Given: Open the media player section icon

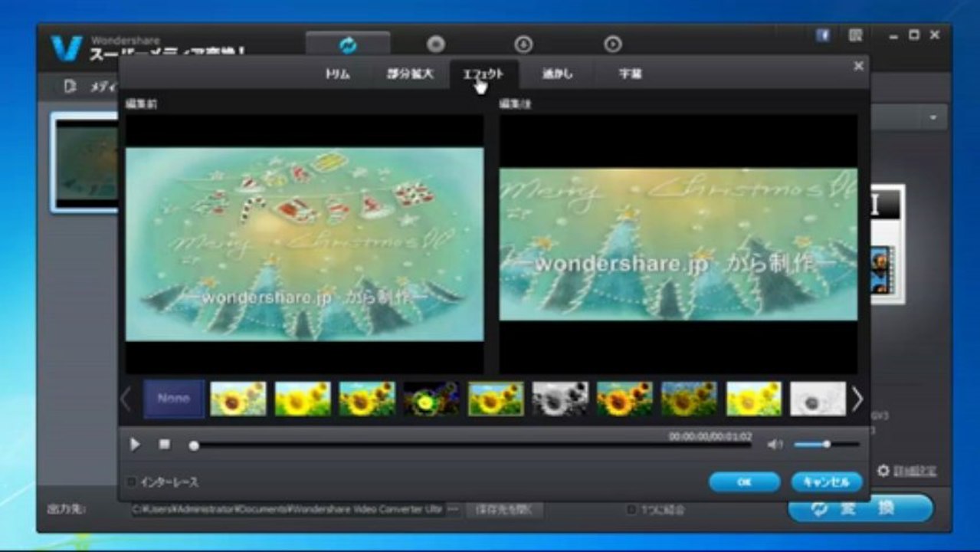Looking at the screenshot, I should (x=612, y=44).
